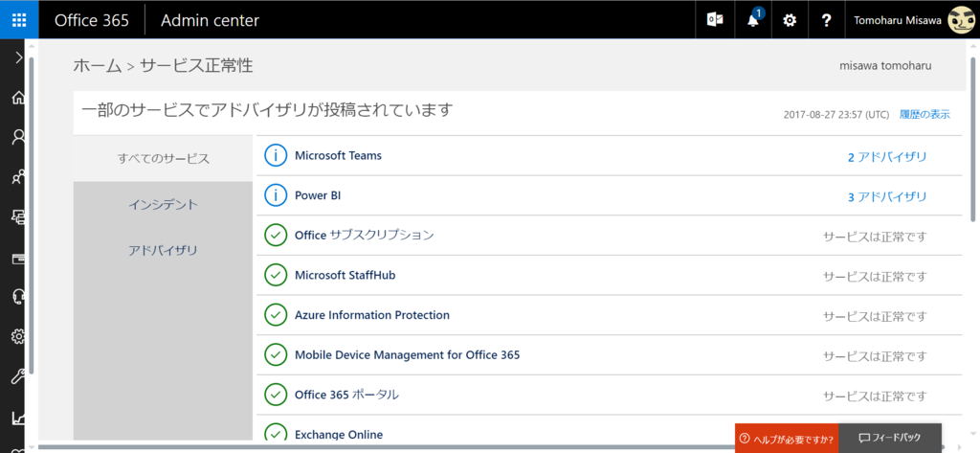The image size is (980, 453).
Task: Click Power BI info status icon
Action: coord(275,195)
